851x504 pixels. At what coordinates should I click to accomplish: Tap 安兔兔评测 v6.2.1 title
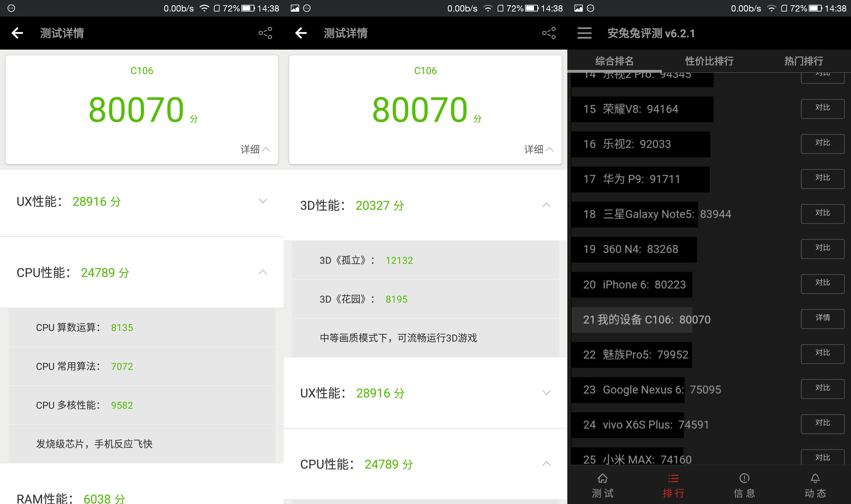[651, 33]
